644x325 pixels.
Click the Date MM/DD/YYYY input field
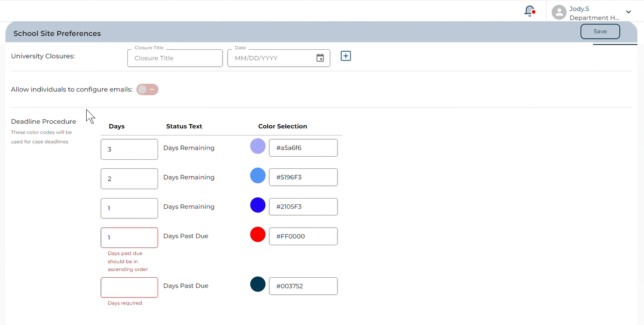coord(278,58)
